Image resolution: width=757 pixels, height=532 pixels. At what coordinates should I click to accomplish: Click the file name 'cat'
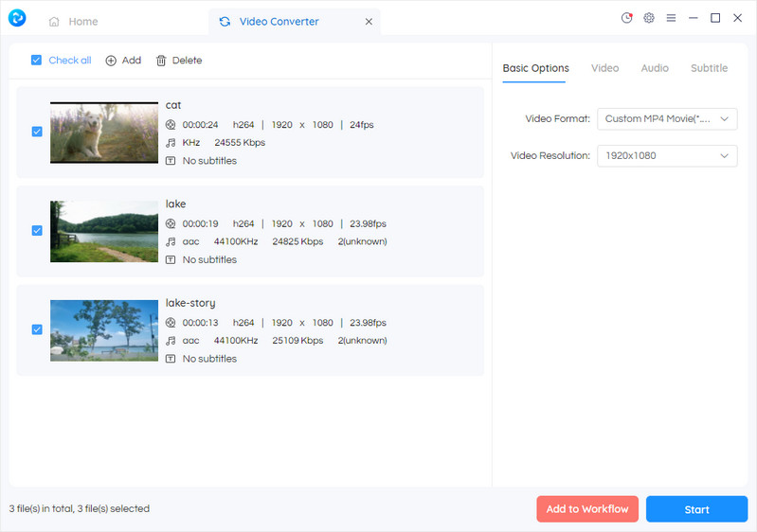pyautogui.click(x=173, y=105)
